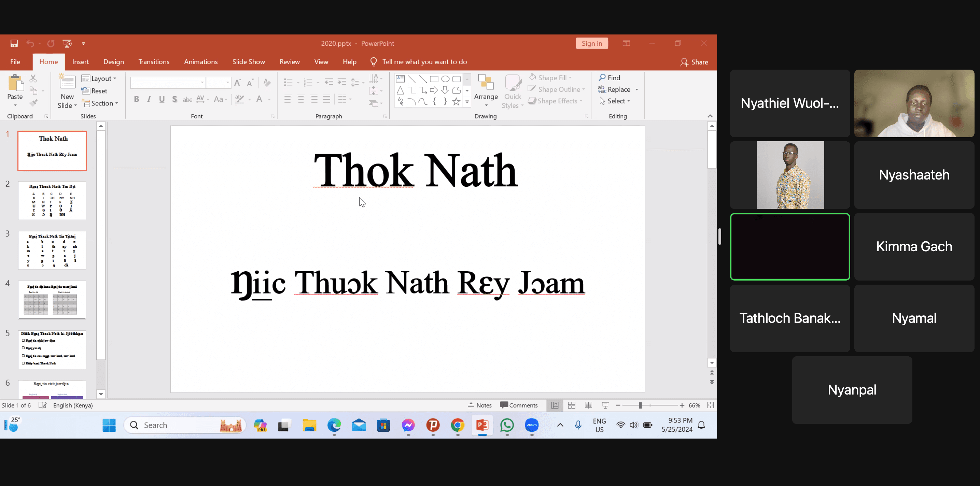Screen dimensions: 980x486
Task: Switch to Slide Sorter view
Action: point(571,405)
